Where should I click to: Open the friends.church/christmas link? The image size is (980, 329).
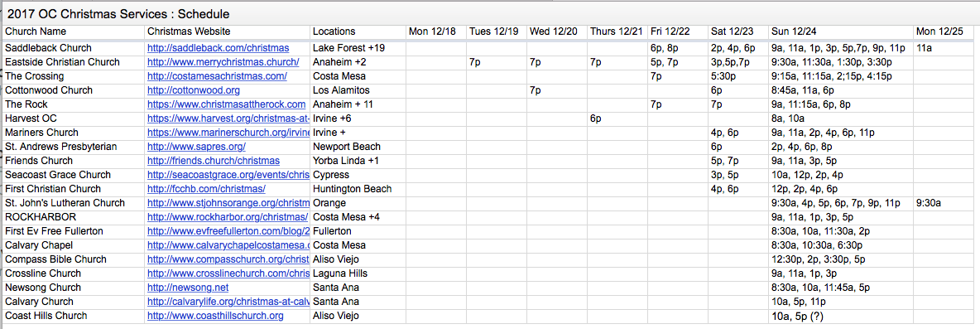click(x=213, y=161)
